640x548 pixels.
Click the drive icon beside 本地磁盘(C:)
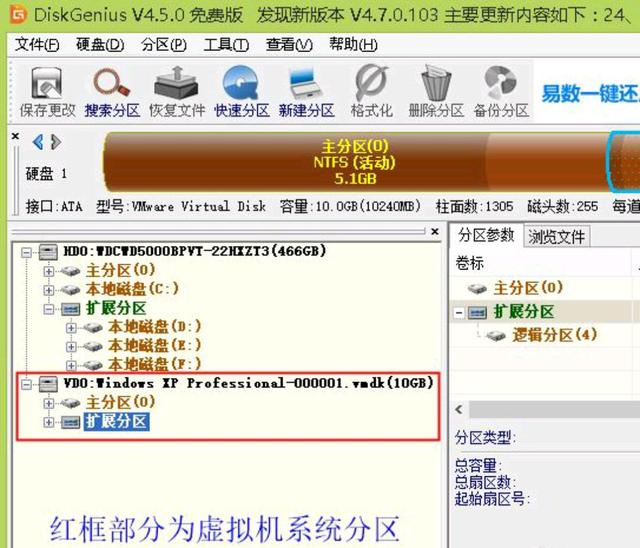point(70,290)
